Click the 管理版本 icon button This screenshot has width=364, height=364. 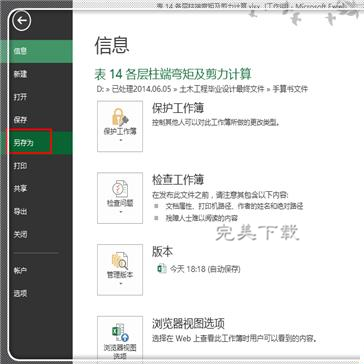click(x=120, y=270)
